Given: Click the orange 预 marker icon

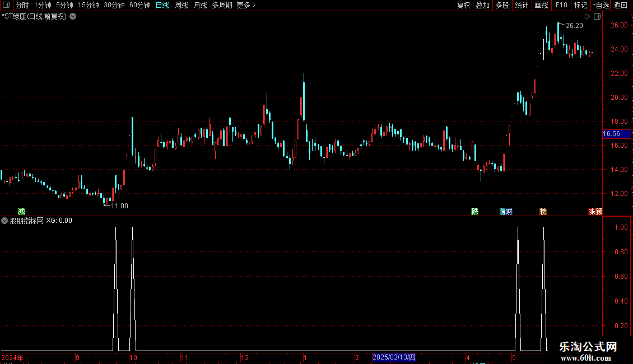Looking at the screenshot, I should tap(599, 212).
